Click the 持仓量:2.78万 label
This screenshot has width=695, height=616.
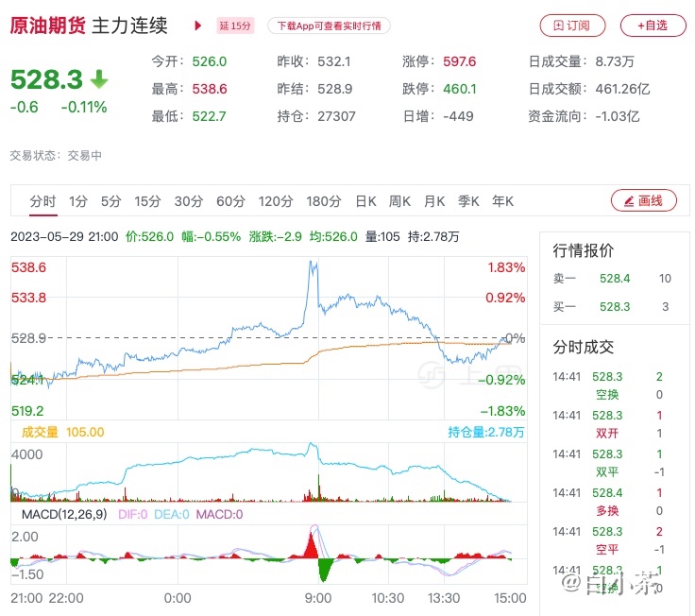(x=485, y=432)
